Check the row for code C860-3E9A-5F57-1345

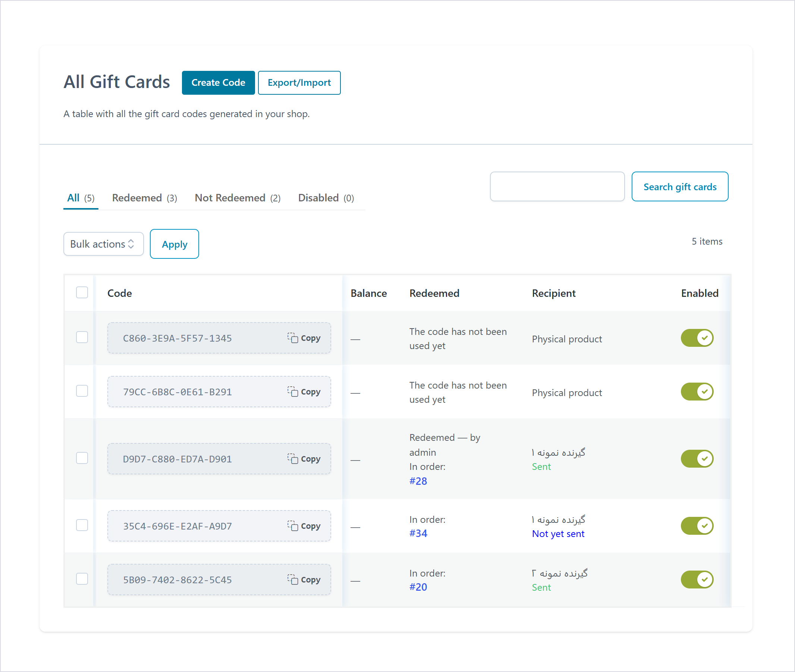click(x=82, y=337)
